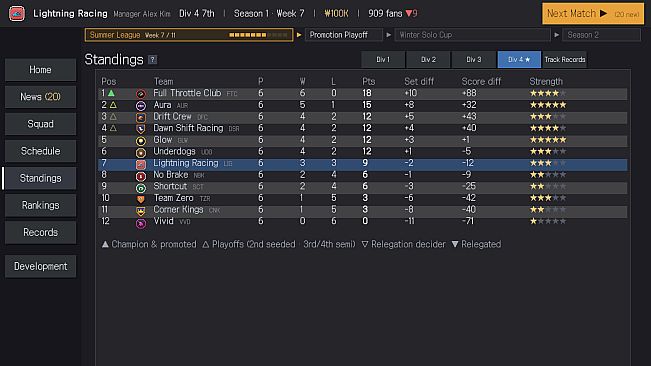Click the Relegated legend triangle
Screen dimensions: 651x366
(x=455, y=244)
